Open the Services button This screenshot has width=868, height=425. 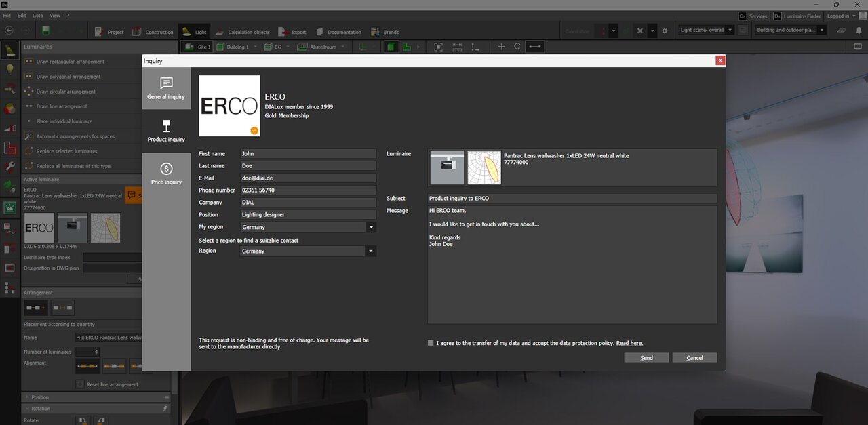[x=753, y=16]
